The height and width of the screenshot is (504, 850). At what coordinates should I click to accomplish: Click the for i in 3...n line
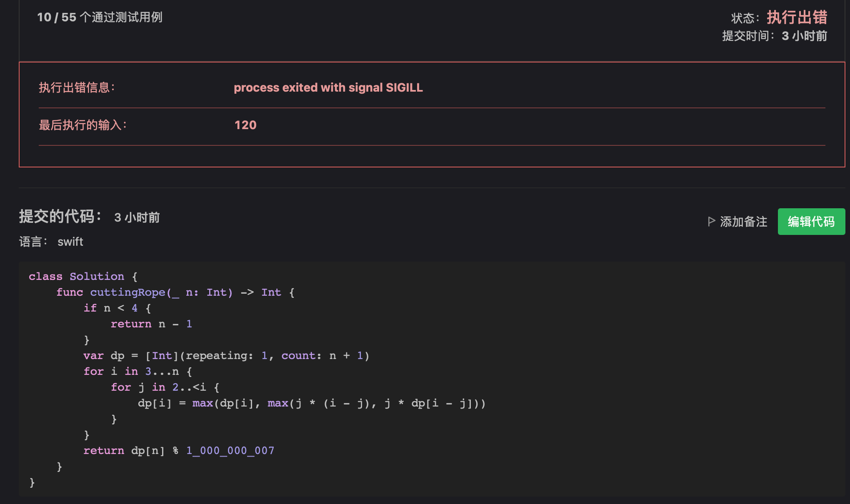pyautogui.click(x=137, y=372)
